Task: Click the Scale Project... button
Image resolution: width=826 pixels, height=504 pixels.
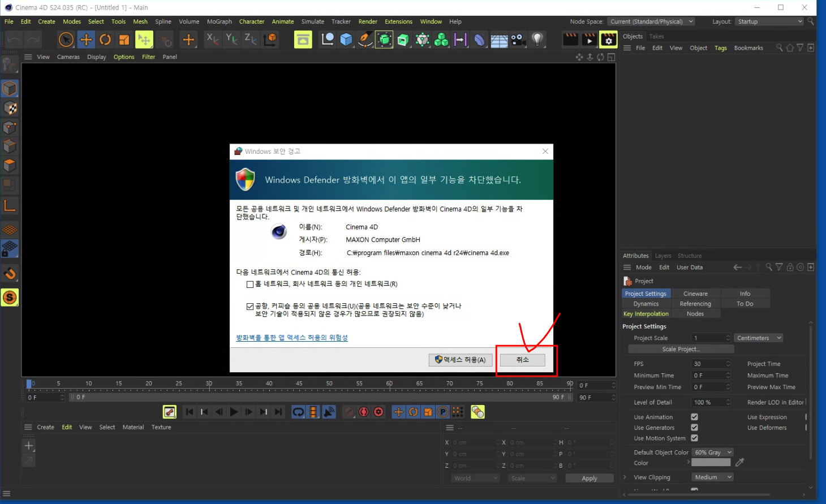Action: [x=681, y=349]
